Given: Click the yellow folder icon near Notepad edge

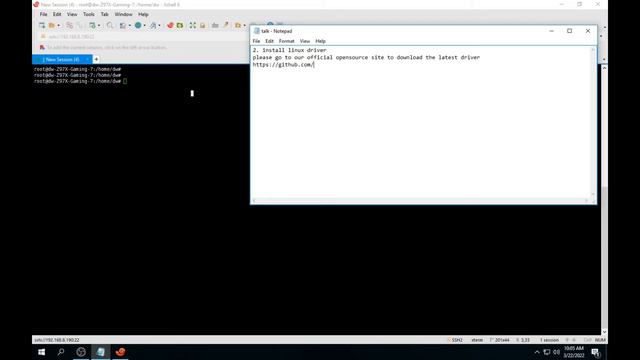Looking at the screenshot, I should pyautogui.click(x=238, y=25).
